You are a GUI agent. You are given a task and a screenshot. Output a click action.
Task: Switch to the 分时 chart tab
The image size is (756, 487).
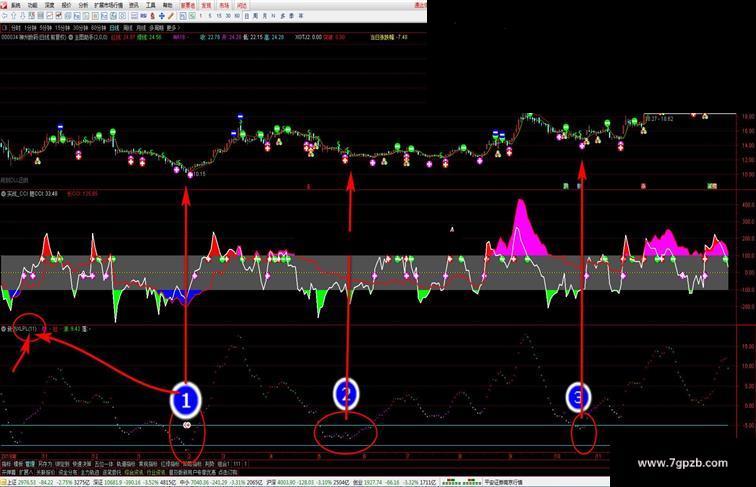pyautogui.click(x=16, y=28)
